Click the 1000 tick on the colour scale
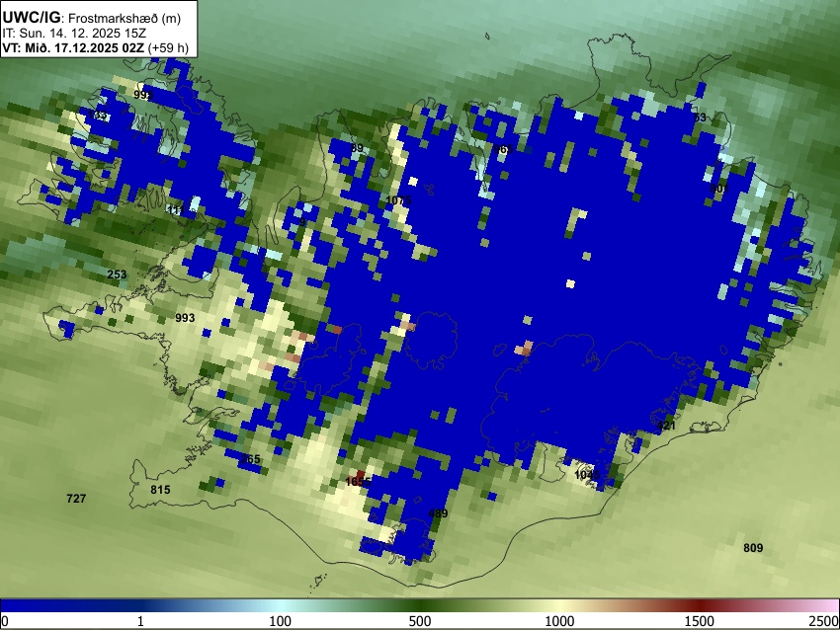840x630 pixels. point(559,621)
